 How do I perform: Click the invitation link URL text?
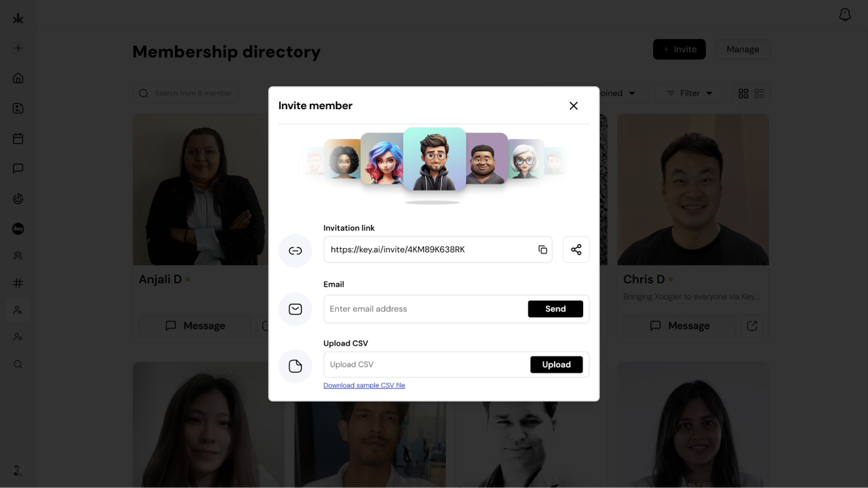coord(398,249)
